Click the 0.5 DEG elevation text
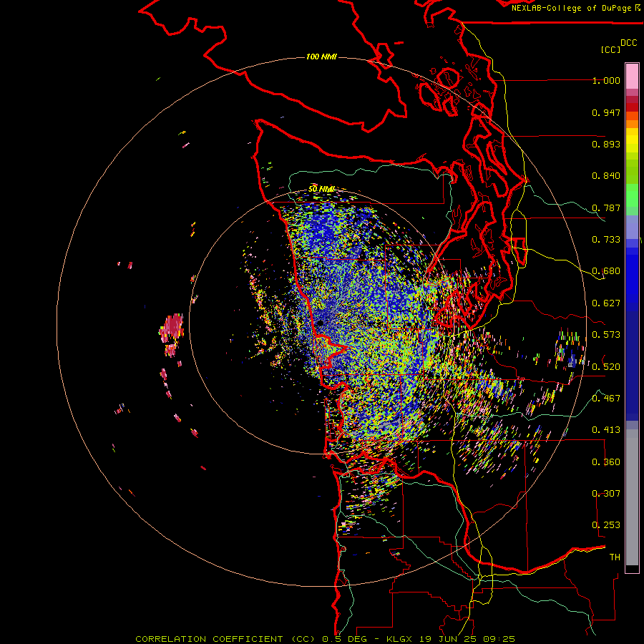 (344, 639)
